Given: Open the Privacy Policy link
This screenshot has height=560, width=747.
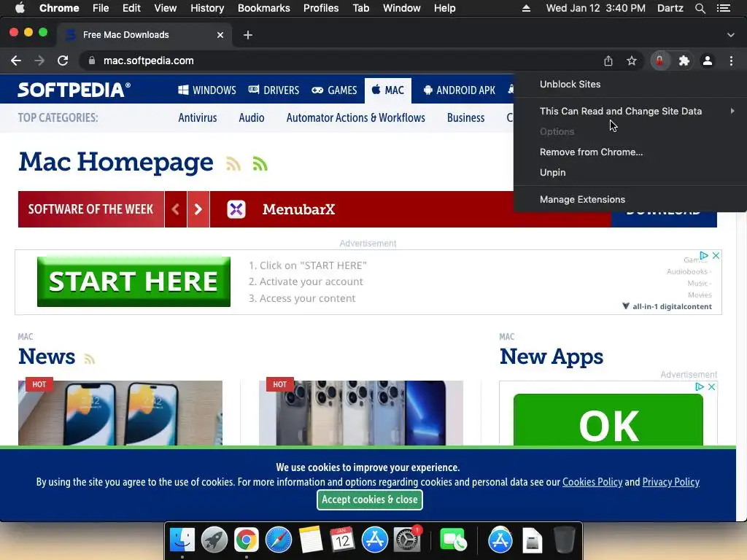Looking at the screenshot, I should pos(671,482).
